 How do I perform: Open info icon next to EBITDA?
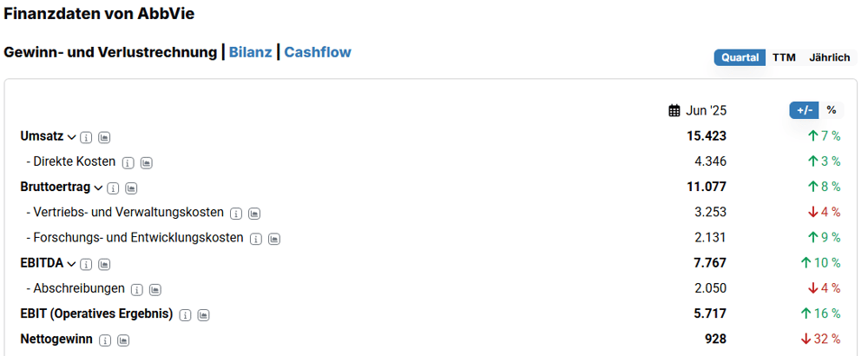pyautogui.click(x=86, y=264)
